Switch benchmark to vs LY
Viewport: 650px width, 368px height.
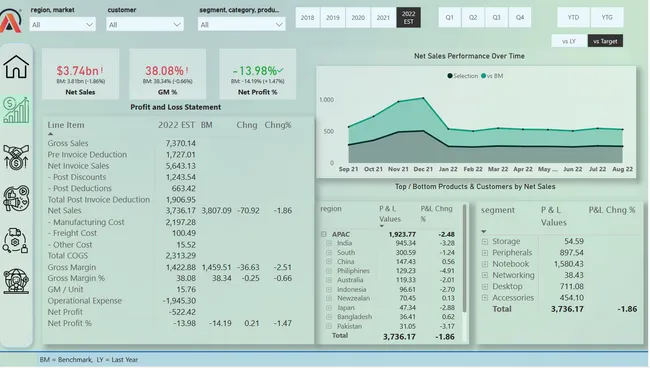click(569, 41)
